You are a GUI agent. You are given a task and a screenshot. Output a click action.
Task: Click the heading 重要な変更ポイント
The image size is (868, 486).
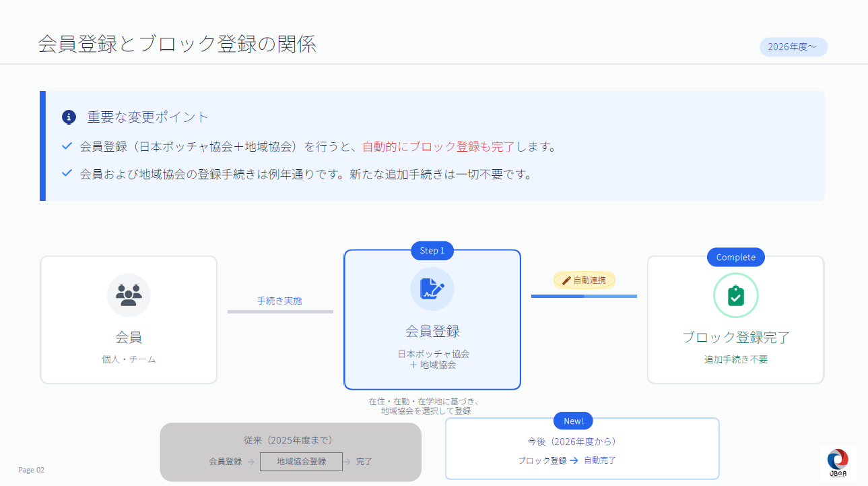pos(148,117)
